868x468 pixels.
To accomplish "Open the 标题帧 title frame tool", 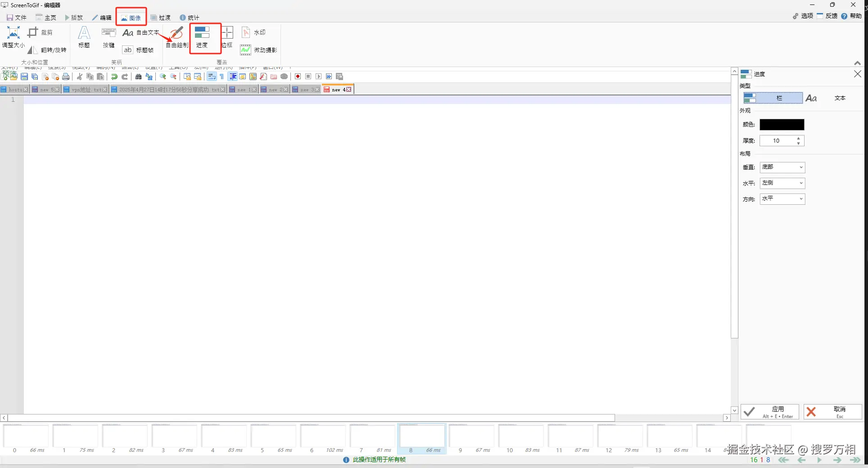I will click(138, 50).
